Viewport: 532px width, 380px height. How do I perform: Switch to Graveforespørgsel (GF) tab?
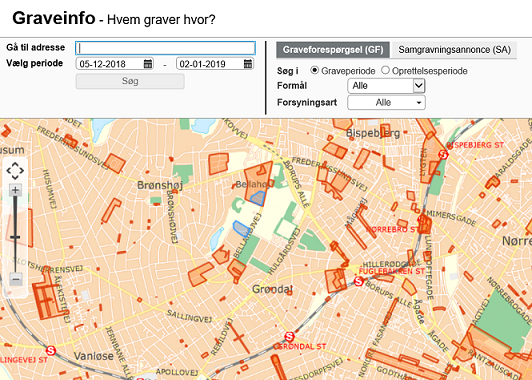click(x=333, y=50)
